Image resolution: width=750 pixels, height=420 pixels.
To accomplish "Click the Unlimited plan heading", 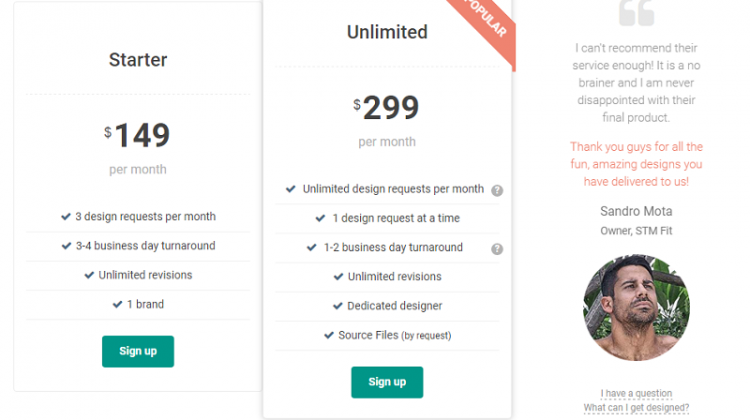I will coord(387,32).
